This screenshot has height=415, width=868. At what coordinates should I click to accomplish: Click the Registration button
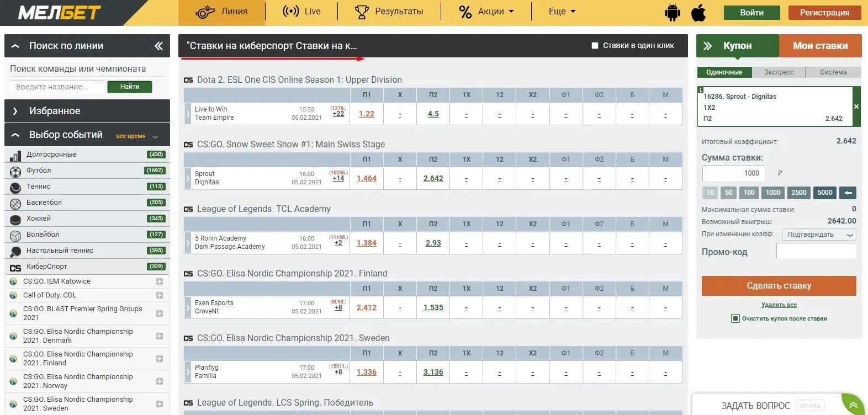(824, 12)
